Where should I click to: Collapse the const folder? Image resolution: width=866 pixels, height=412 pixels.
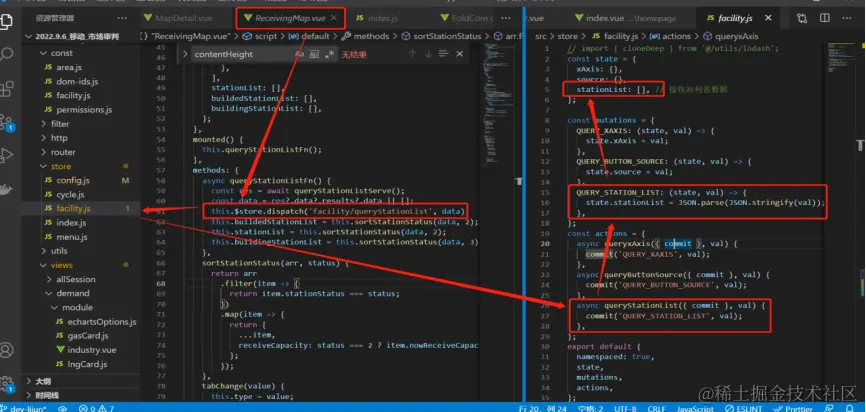tap(61, 53)
